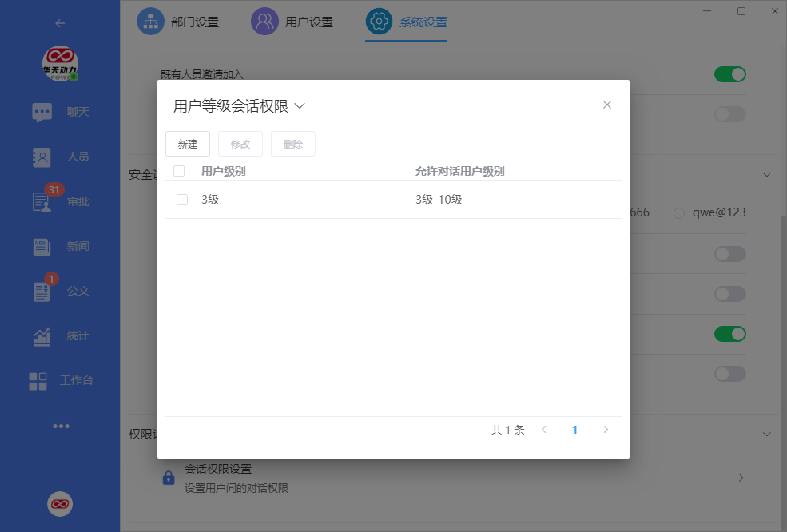
Task: Go to page 1 in pagination
Action: pyautogui.click(x=574, y=429)
